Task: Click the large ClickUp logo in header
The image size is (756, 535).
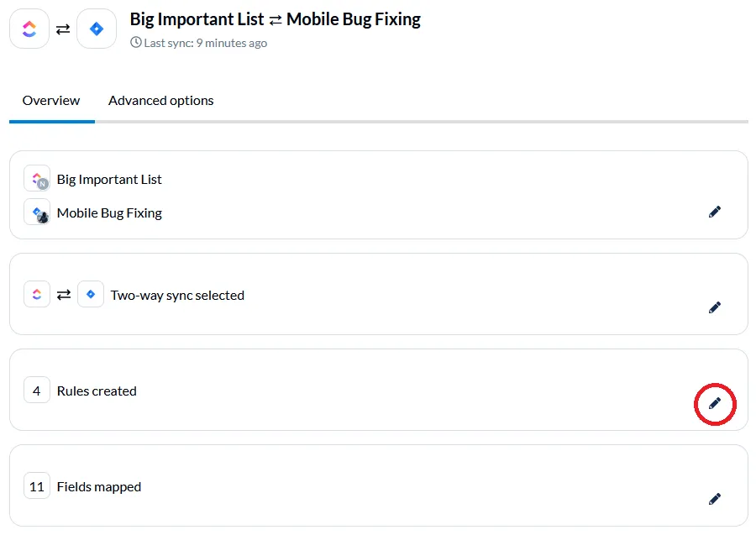Action: pyautogui.click(x=29, y=29)
